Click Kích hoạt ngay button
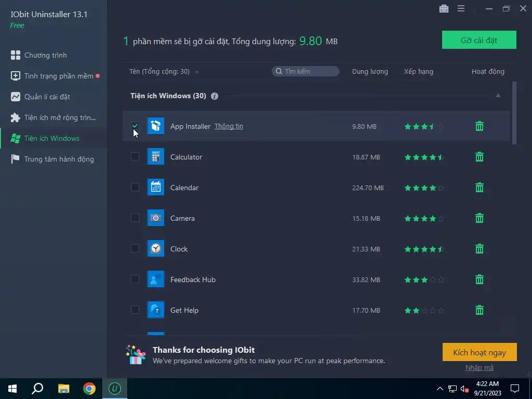This screenshot has width=532, height=399. (480, 352)
